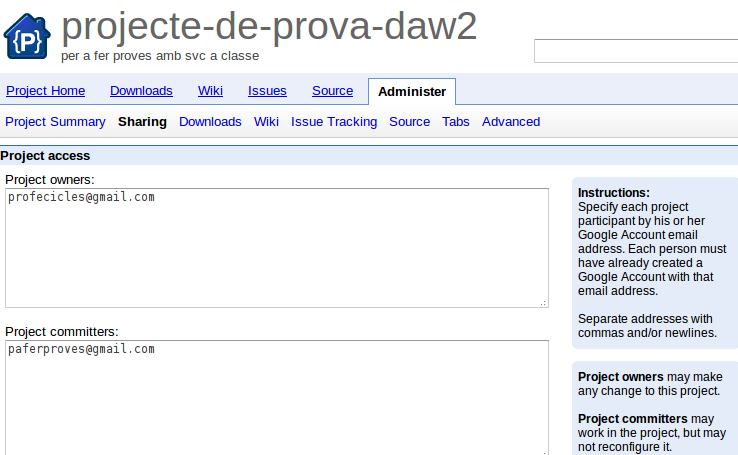The image size is (738, 455).
Task: Open the Wiki main tab
Action: 210,91
